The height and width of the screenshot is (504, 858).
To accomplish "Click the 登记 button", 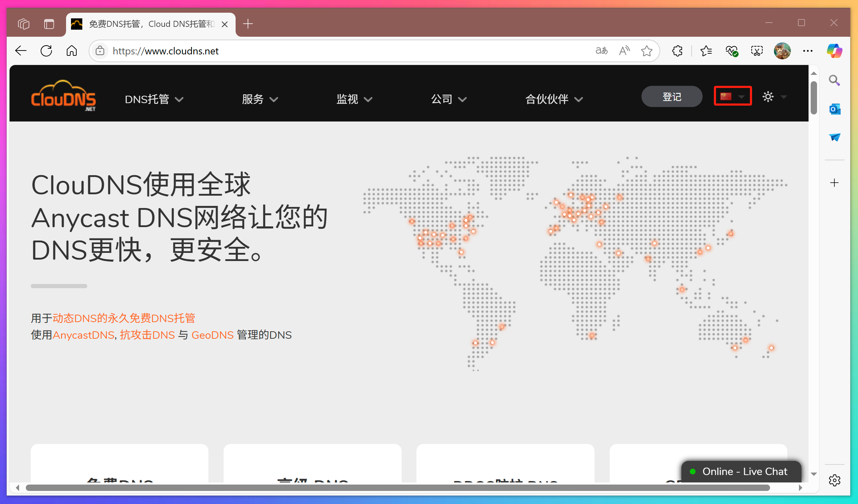I will click(671, 96).
